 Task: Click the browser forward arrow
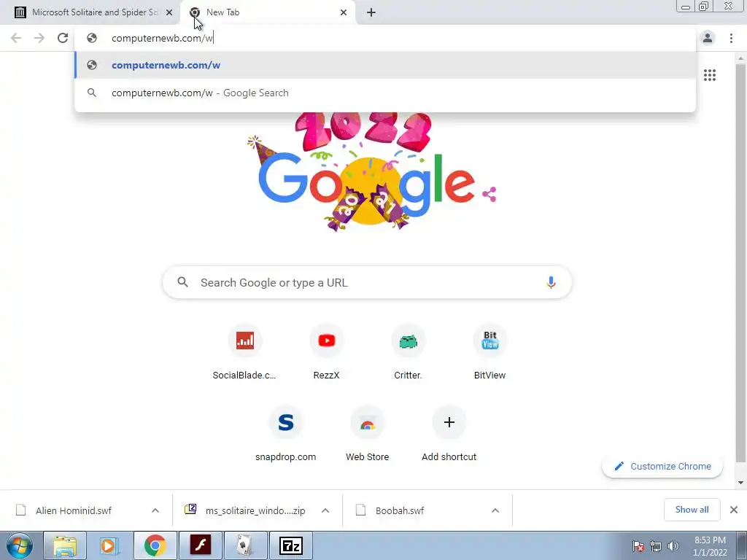(x=39, y=38)
